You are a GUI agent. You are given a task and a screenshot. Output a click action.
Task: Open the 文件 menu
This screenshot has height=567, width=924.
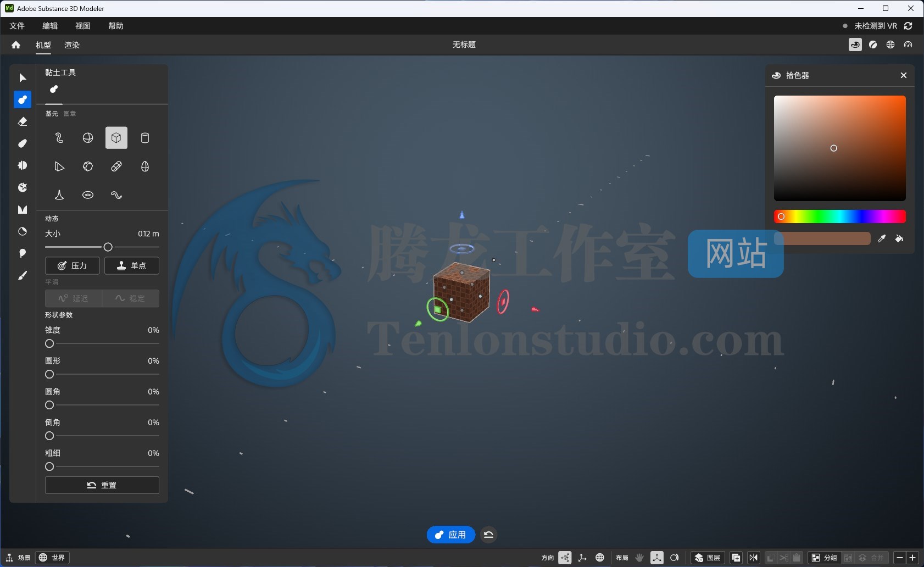click(x=17, y=26)
